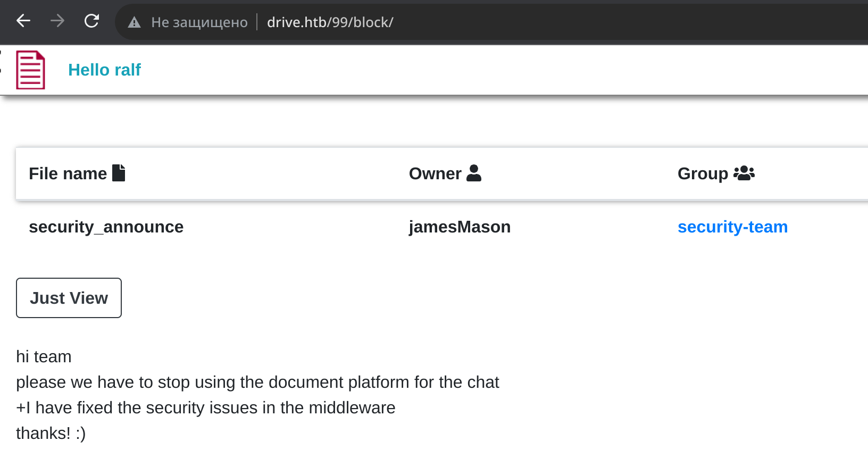Open the security-team group link
This screenshot has height=466, width=868.
point(732,227)
